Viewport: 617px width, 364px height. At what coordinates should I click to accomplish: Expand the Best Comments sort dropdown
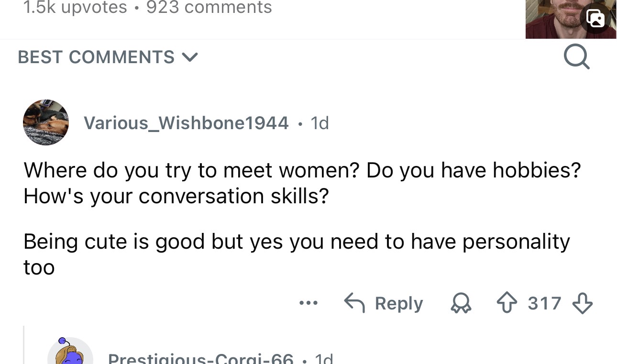click(108, 57)
